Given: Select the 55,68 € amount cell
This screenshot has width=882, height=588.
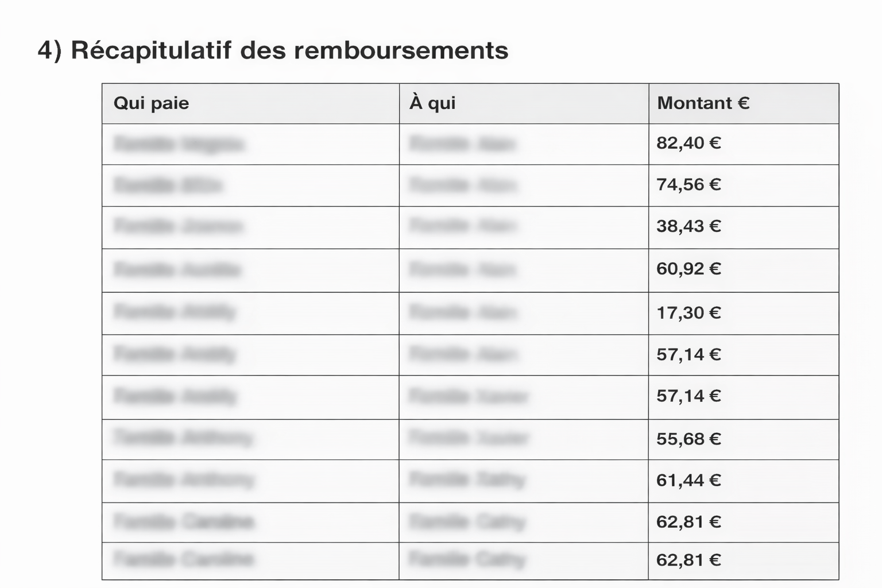Looking at the screenshot, I should (688, 439).
